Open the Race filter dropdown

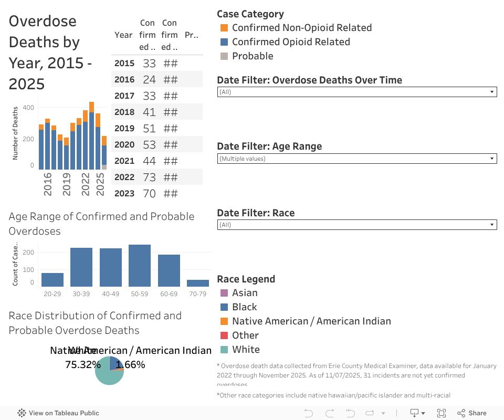pyautogui.click(x=357, y=225)
